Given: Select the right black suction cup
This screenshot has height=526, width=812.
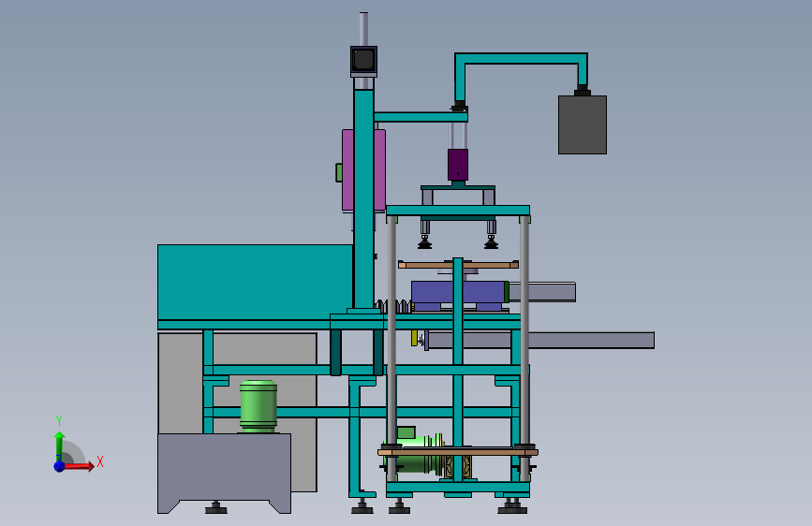Looking at the screenshot, I should pos(491,242).
